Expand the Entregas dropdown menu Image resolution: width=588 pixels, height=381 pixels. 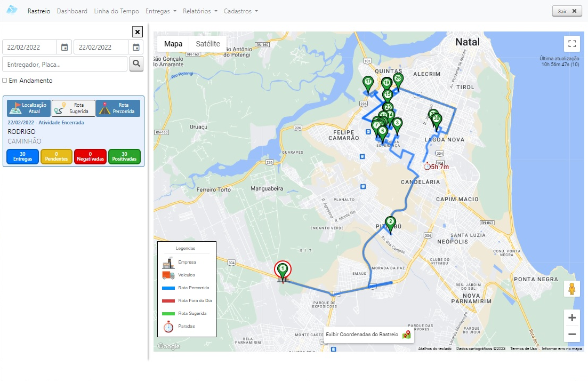click(160, 11)
